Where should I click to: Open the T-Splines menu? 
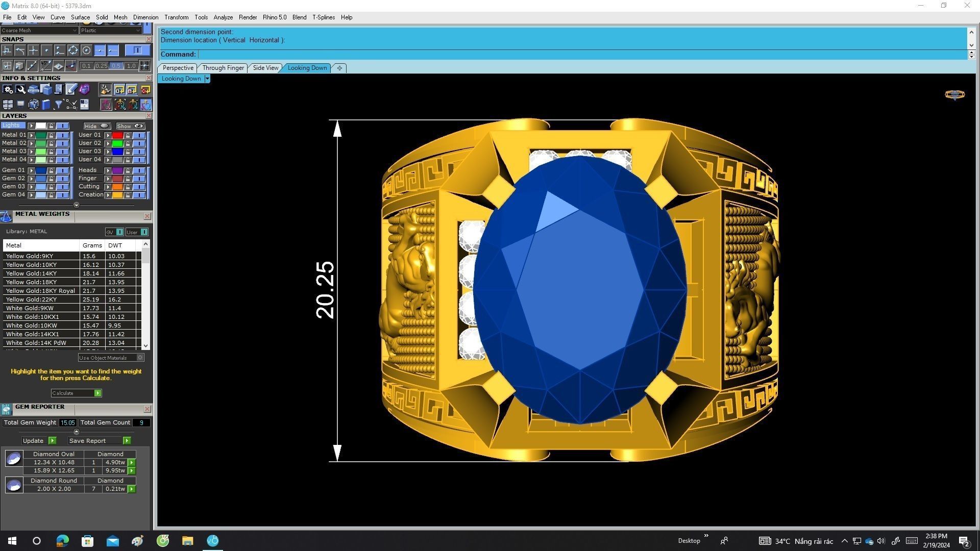pyautogui.click(x=324, y=17)
